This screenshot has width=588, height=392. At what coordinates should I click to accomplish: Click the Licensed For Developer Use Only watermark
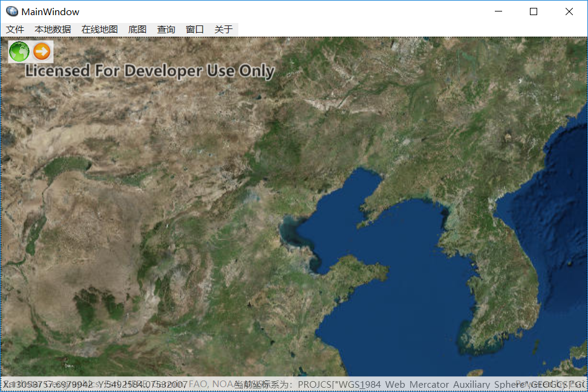click(149, 71)
